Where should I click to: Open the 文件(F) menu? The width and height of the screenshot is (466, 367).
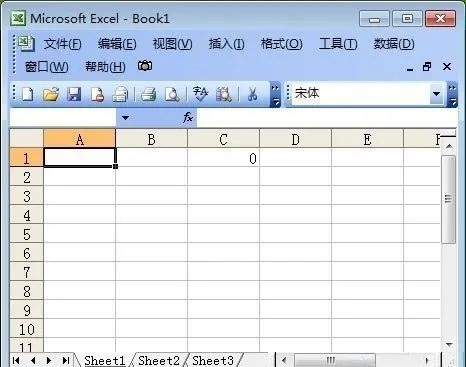62,44
